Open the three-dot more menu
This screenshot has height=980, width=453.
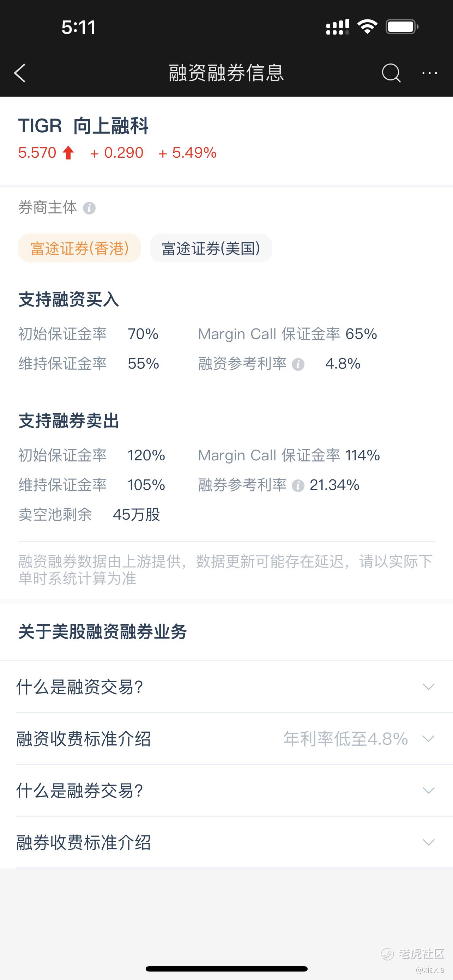(430, 73)
